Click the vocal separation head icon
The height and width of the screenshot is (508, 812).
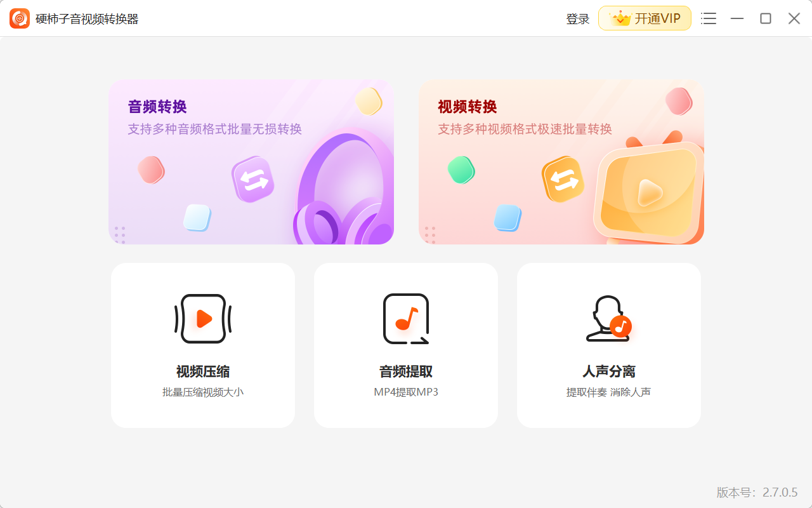[x=608, y=319]
